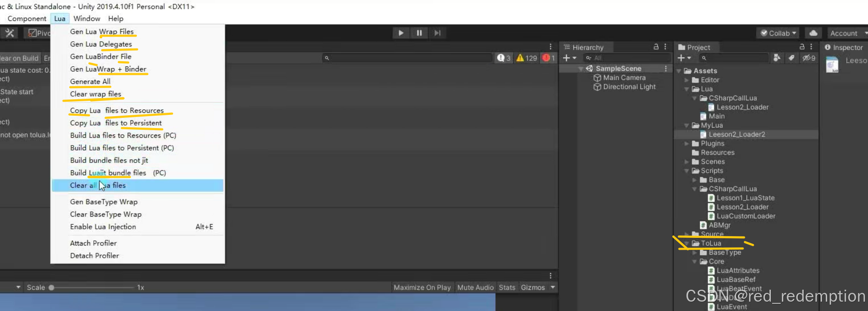Screen dimensions: 868x311
Task: Toggle the Pivot handle position button
Action: tap(38, 33)
